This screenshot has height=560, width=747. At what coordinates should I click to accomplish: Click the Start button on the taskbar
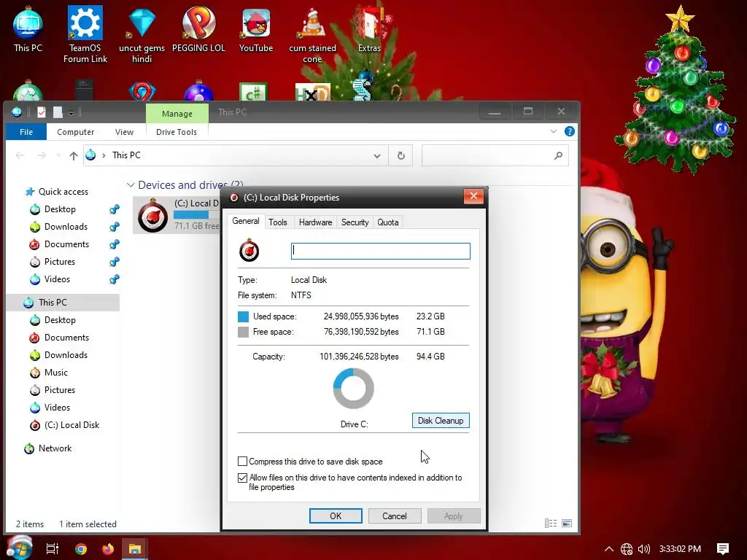pos(19,548)
